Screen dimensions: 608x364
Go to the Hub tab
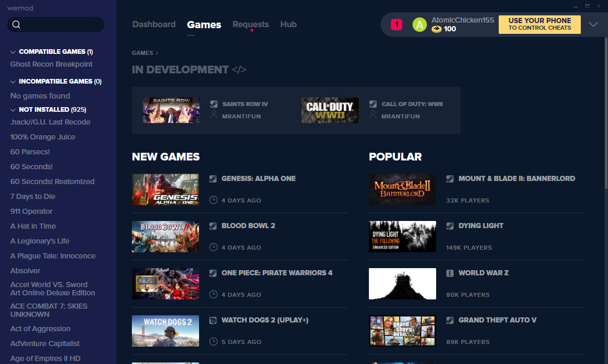point(288,25)
